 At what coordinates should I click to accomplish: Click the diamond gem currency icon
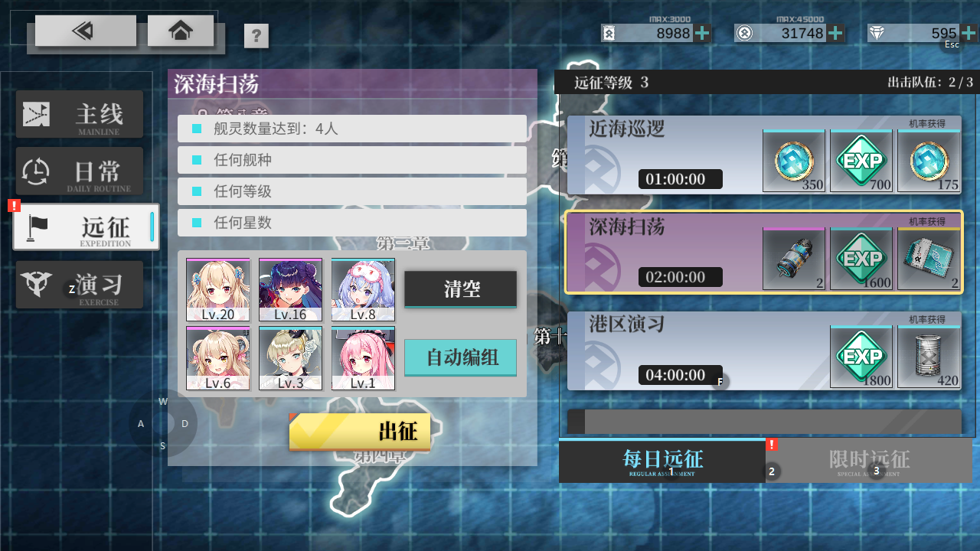click(877, 33)
